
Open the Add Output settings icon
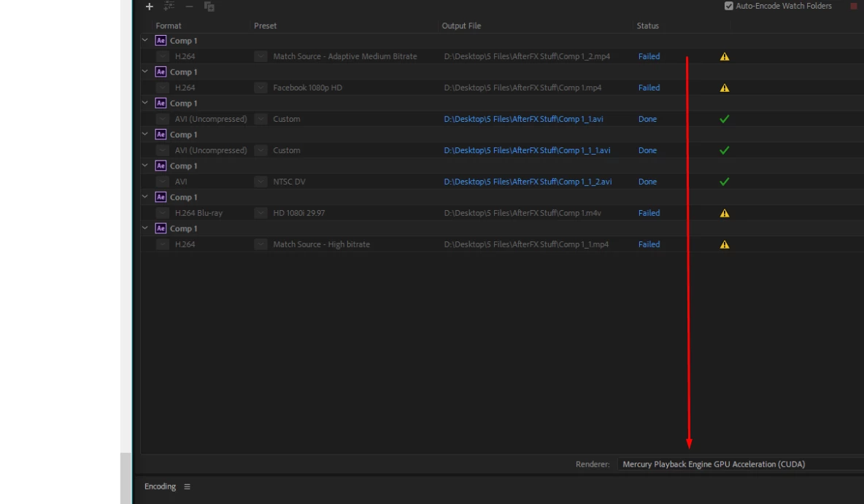[169, 6]
